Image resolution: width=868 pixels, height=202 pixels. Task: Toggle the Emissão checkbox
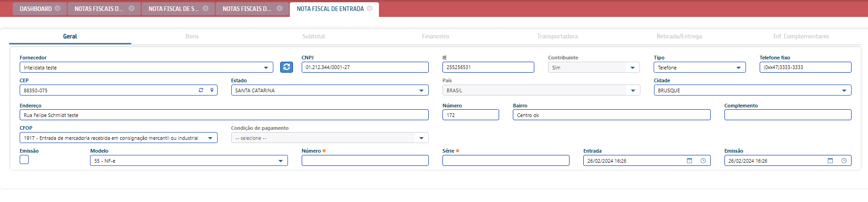click(24, 159)
